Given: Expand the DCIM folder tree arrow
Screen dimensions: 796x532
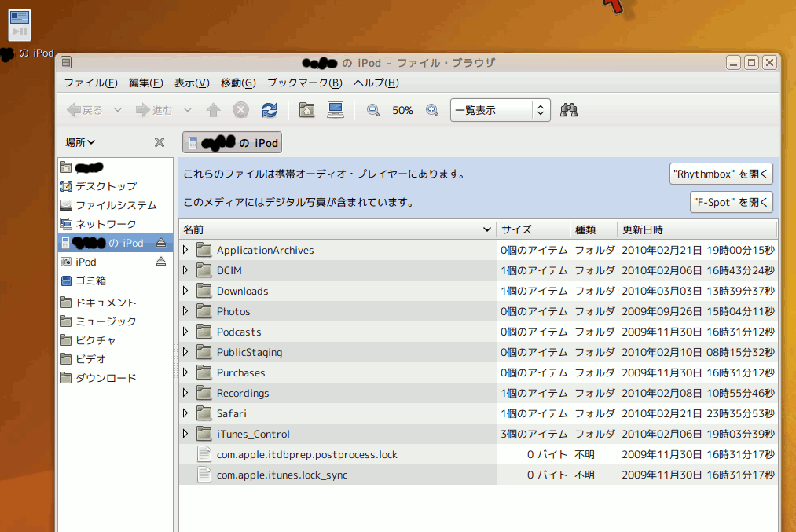Looking at the screenshot, I should point(185,270).
